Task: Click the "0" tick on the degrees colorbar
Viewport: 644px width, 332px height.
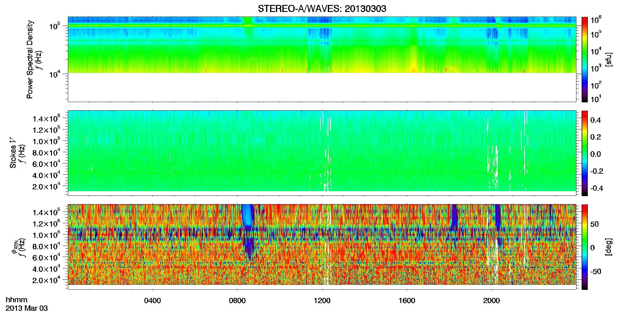Action: point(593,248)
